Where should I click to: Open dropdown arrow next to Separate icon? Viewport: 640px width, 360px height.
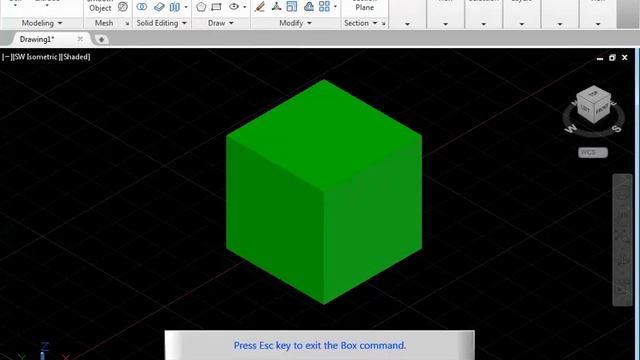(x=186, y=7)
